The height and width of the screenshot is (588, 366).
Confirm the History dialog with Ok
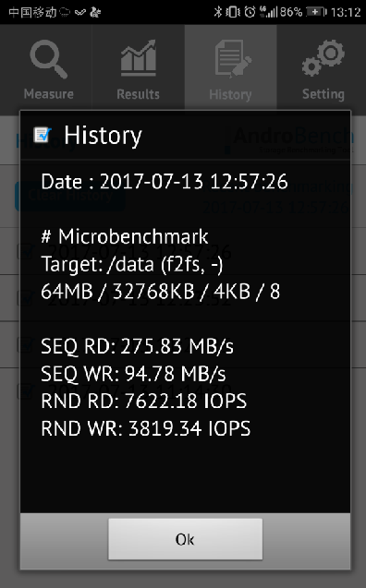click(185, 539)
